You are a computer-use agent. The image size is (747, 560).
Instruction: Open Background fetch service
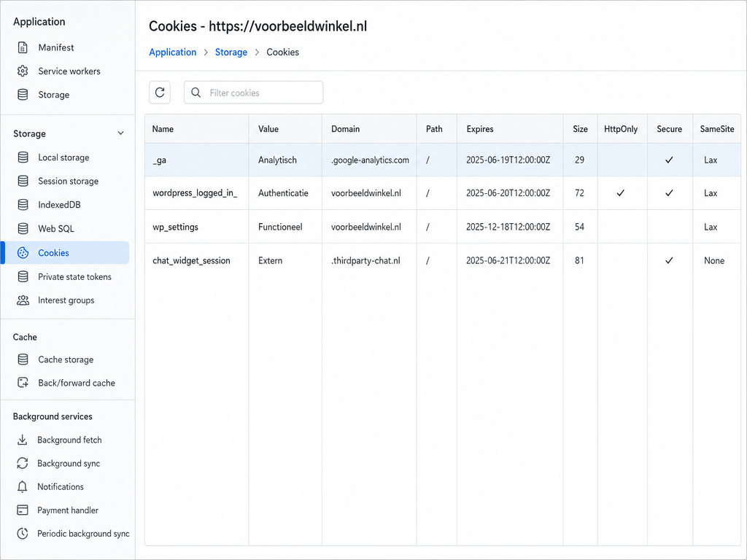(69, 440)
